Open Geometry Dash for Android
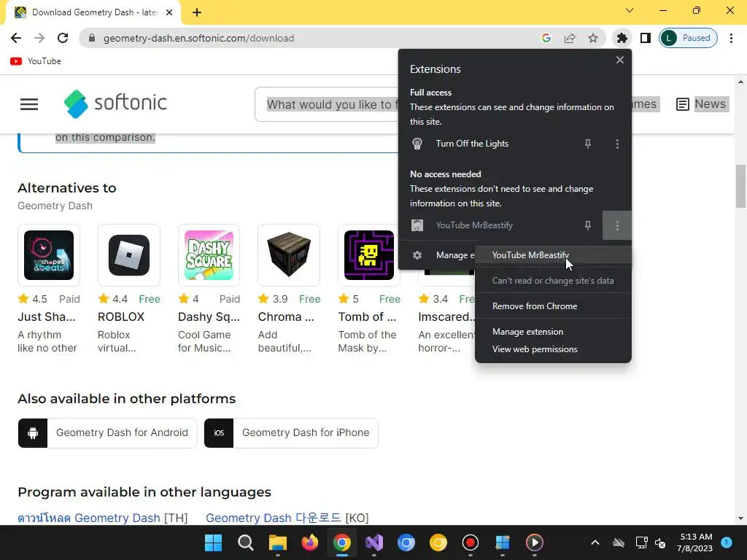This screenshot has width=747, height=560. [x=108, y=433]
